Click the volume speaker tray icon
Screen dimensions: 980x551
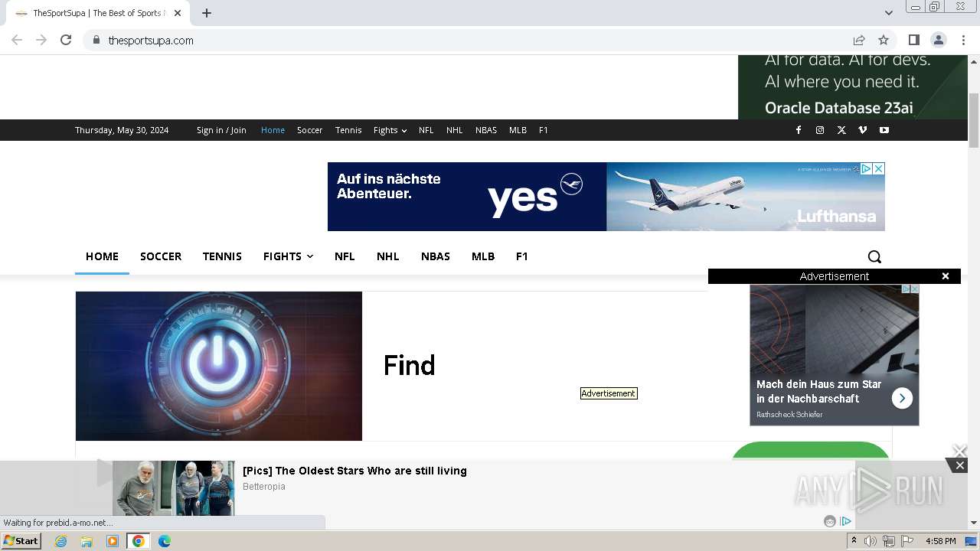[x=871, y=541]
